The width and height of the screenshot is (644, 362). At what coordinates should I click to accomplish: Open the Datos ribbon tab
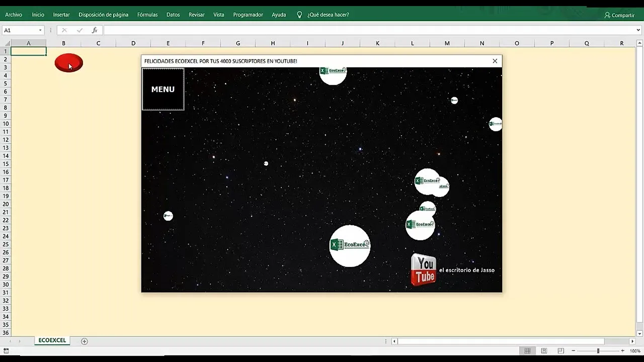pos(173,15)
